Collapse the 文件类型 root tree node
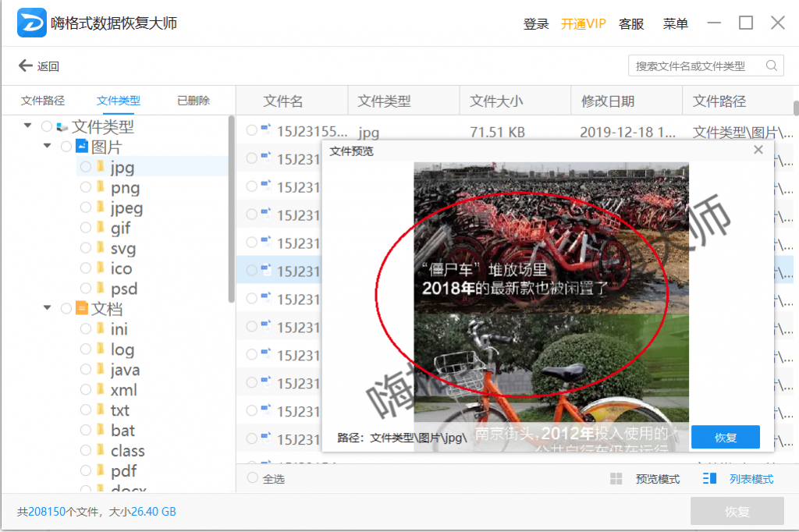This screenshot has height=532, width=799. (27, 126)
